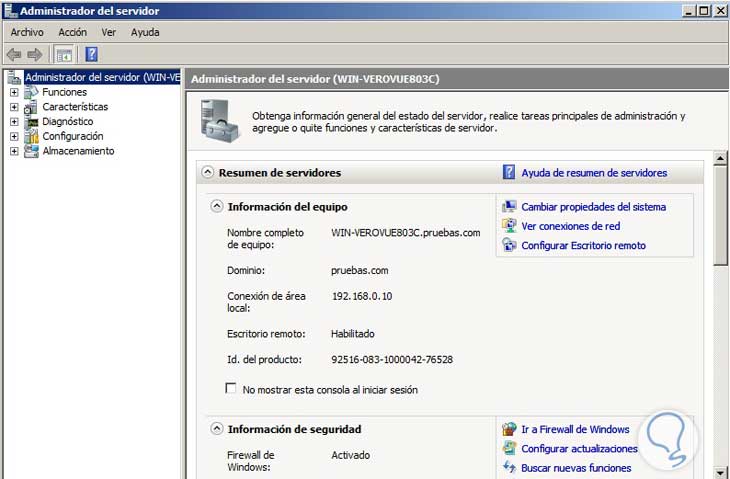The height and width of the screenshot is (479, 730).
Task: Click the Características node icon
Action: coord(31,107)
